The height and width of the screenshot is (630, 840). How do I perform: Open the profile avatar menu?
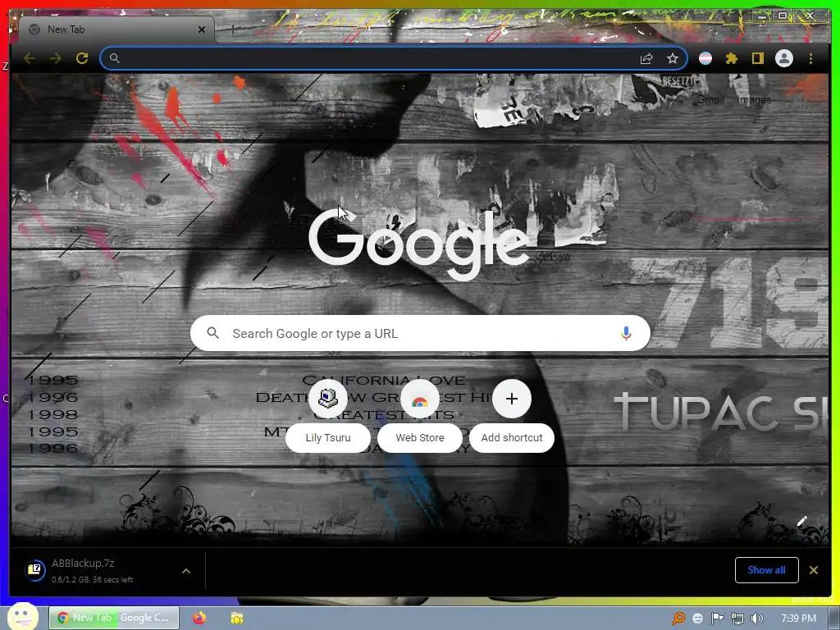(x=783, y=58)
